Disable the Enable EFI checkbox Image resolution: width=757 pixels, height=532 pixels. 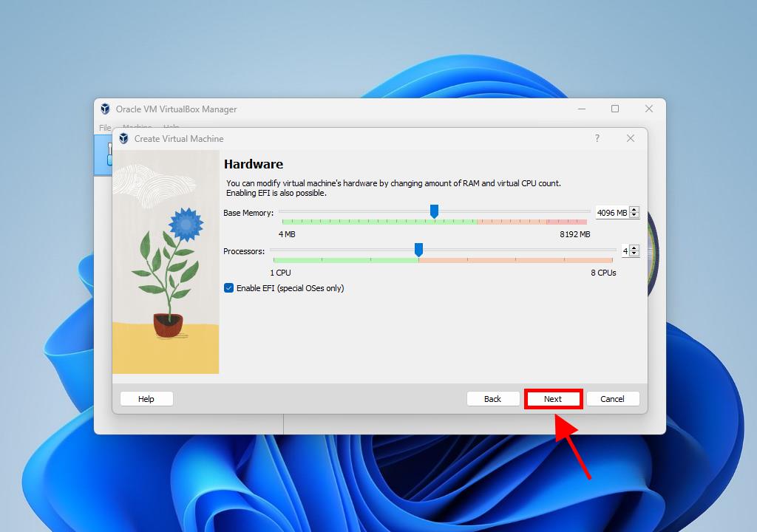point(229,288)
